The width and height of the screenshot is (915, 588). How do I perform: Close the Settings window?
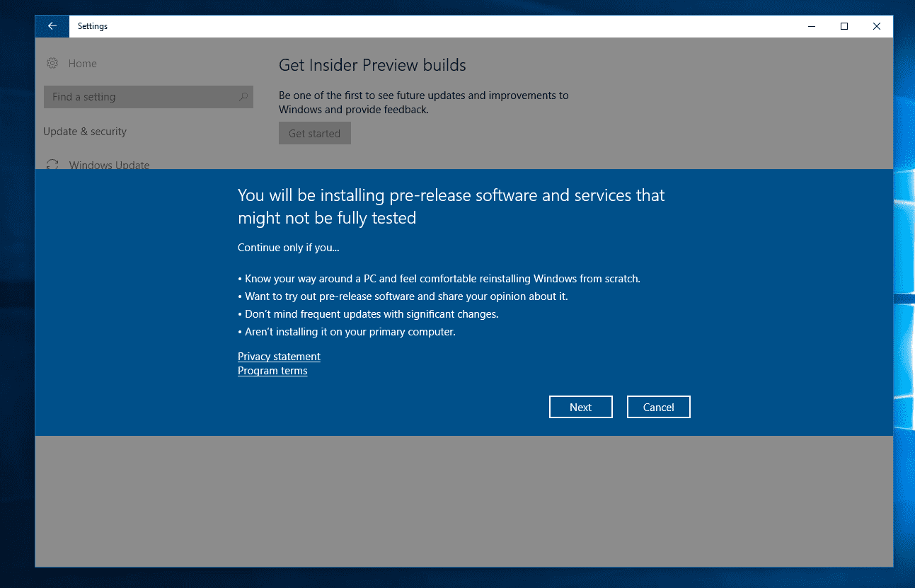876,26
